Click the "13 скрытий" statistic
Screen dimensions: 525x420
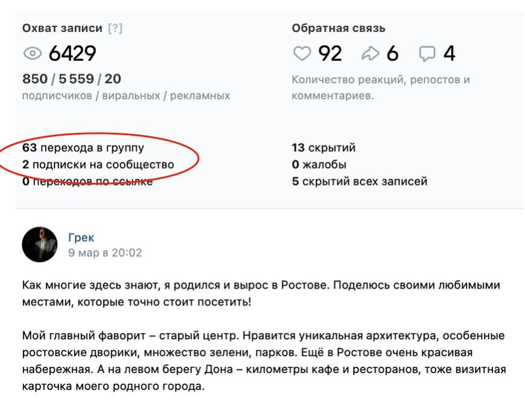(x=323, y=148)
